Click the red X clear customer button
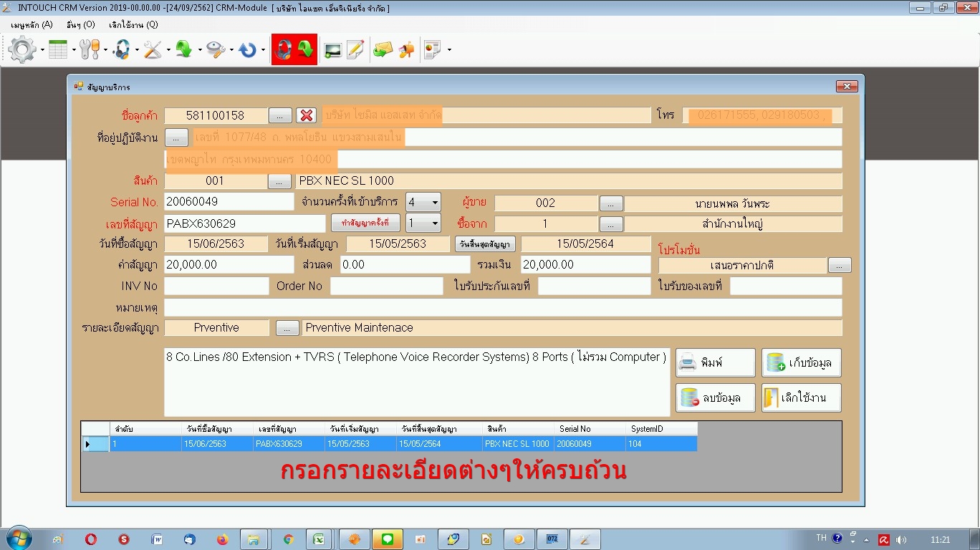Image resolution: width=980 pixels, height=550 pixels. (307, 115)
